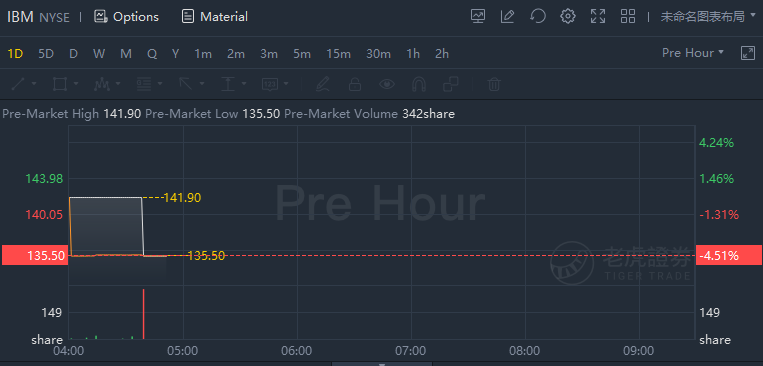The height and width of the screenshot is (366, 763).
Task: Select the magnet snap tool icon
Action: [x=419, y=85]
